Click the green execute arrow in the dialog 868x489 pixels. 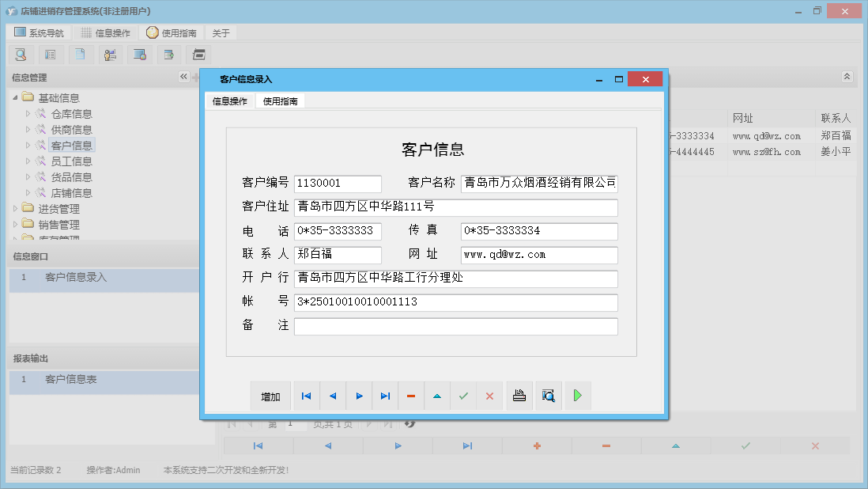pos(577,396)
